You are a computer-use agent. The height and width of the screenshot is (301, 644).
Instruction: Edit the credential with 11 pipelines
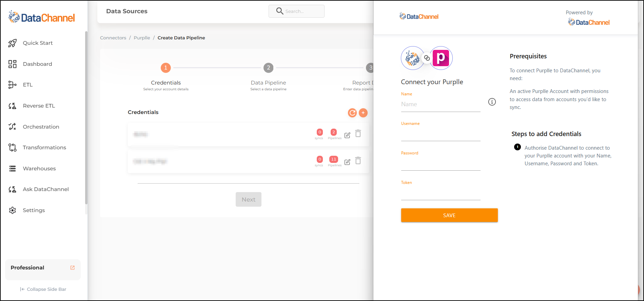[x=347, y=162]
